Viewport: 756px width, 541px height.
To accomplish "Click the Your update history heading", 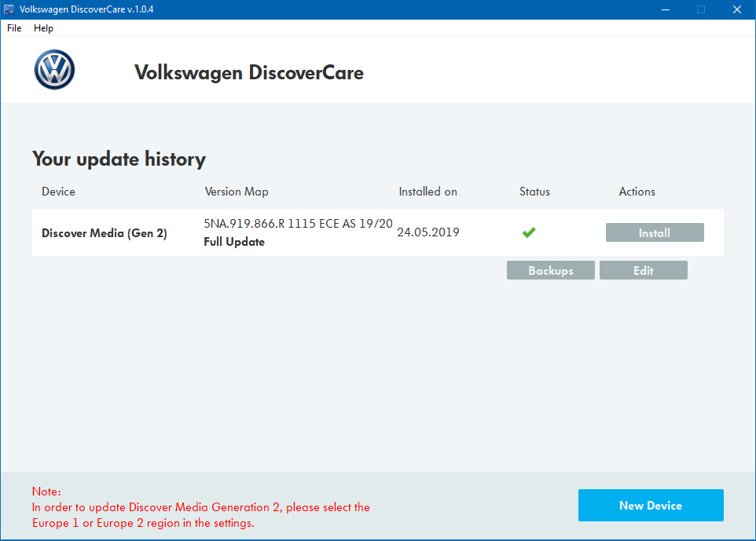I will [119, 159].
